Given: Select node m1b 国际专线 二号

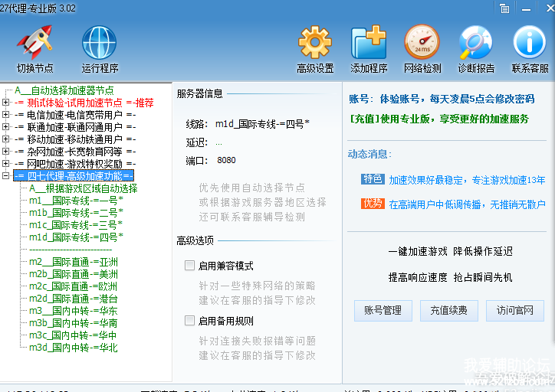Looking at the screenshot, I should pyautogui.click(x=76, y=213).
